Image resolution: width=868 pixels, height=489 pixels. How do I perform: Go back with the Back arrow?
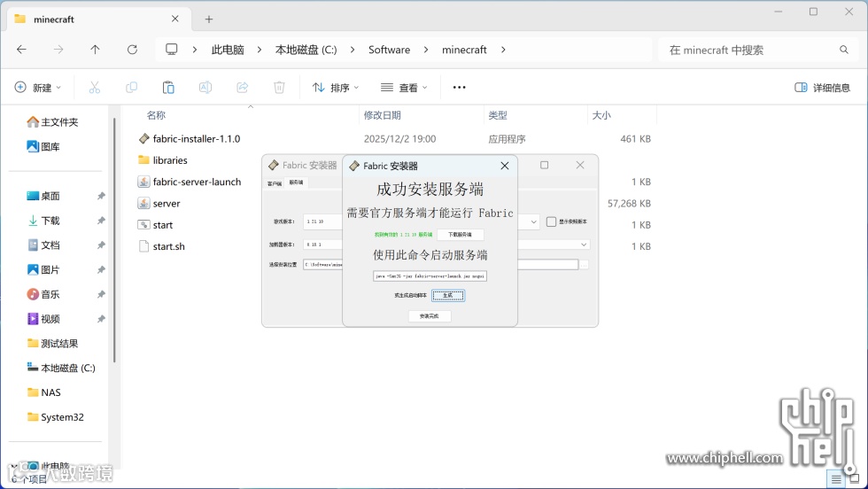[21, 50]
